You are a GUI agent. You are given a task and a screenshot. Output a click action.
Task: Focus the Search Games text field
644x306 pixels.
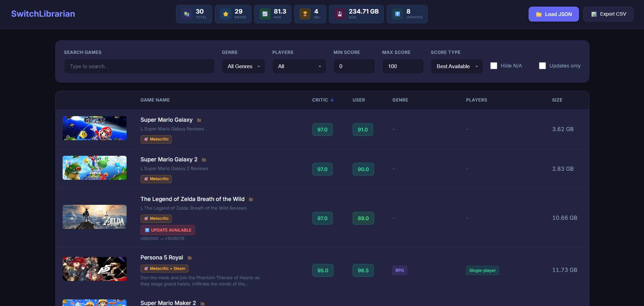point(139,66)
